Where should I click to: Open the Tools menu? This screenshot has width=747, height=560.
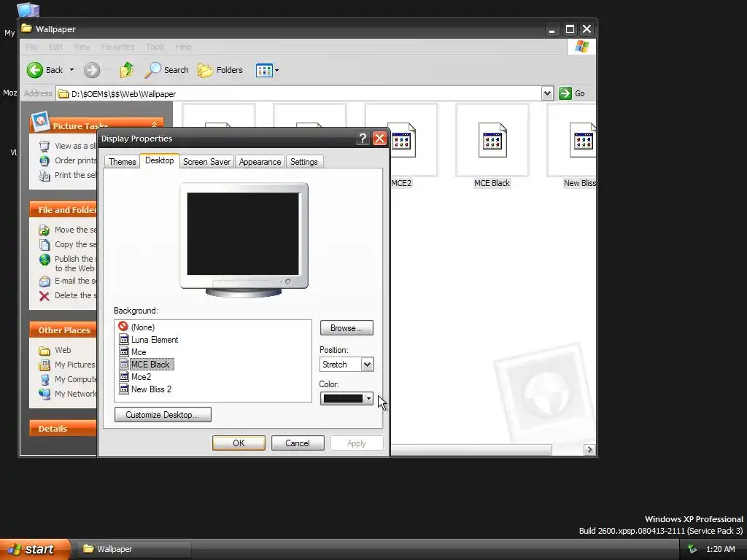[x=155, y=47]
